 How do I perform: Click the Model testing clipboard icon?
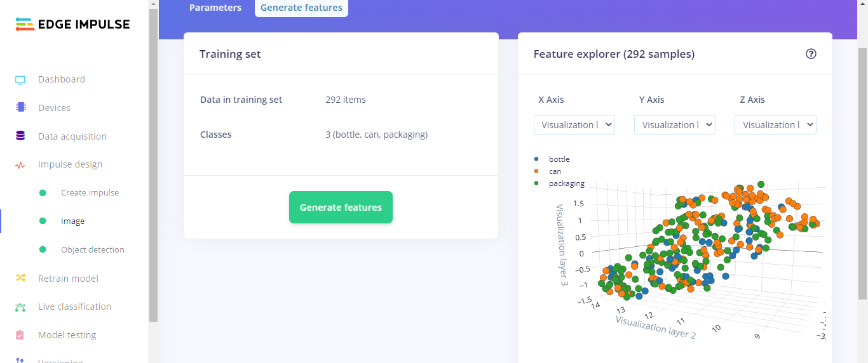[20, 335]
